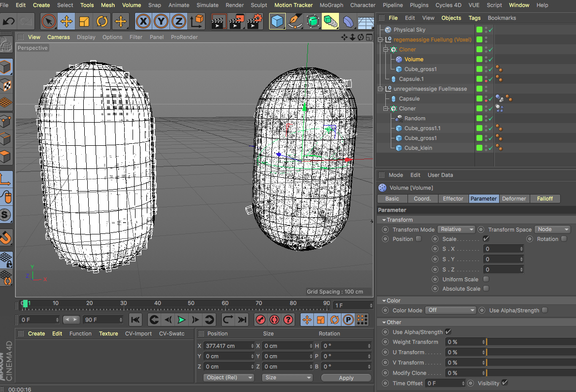Enable the Uniform Scale checkbox
576x392 pixels.
point(486,279)
